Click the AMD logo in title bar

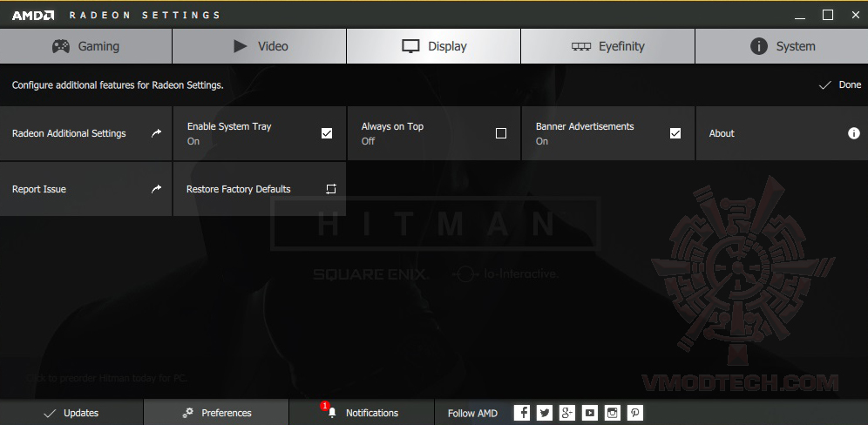click(x=33, y=15)
